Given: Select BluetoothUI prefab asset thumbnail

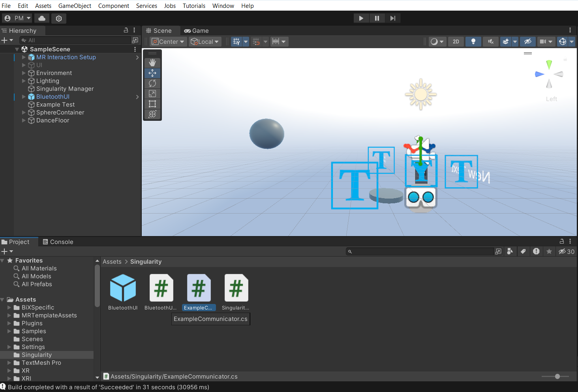Looking at the screenshot, I should click(123, 288).
